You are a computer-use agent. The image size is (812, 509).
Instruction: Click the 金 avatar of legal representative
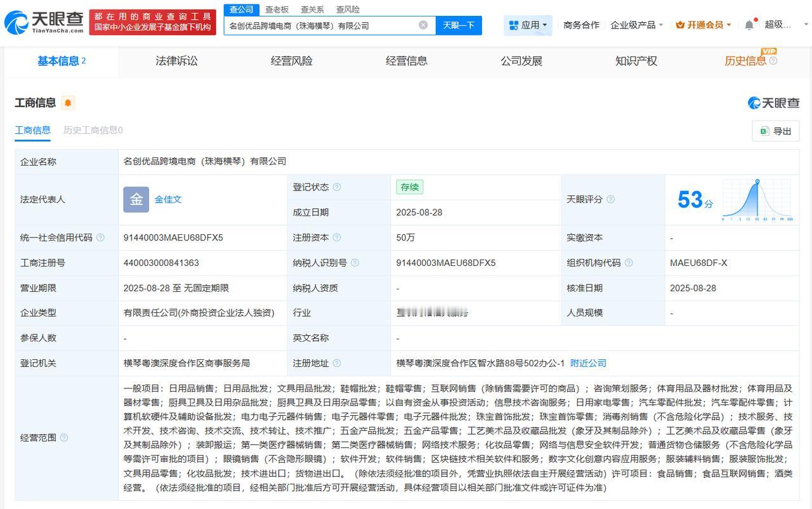click(136, 199)
